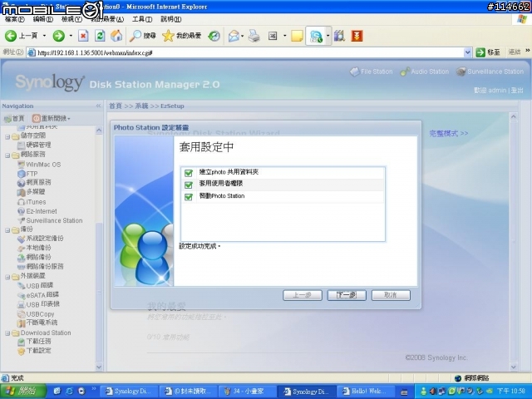The image size is (532, 399).
Task: Open the 重新開機 dropdown menu
Action: [x=52, y=118]
